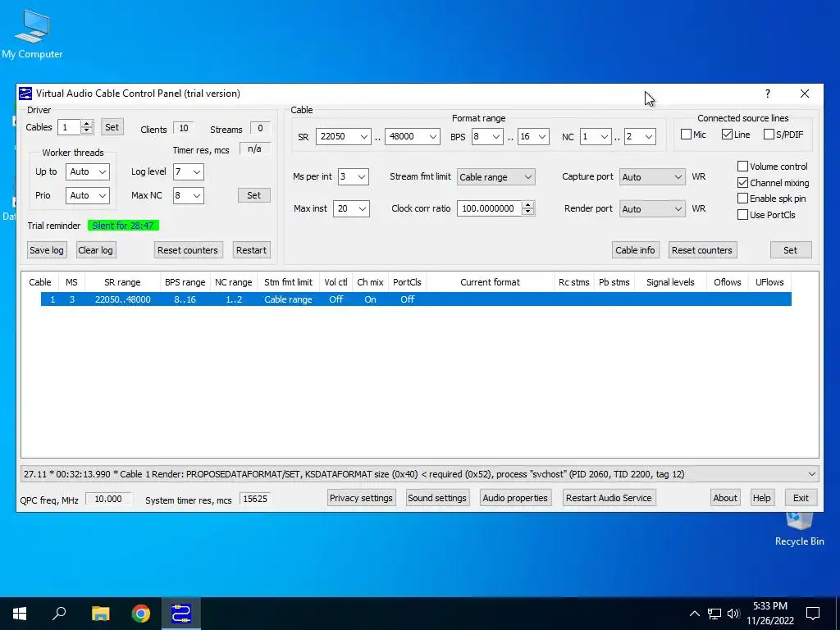Open Audio properties
The image size is (840, 630).
pos(515,498)
